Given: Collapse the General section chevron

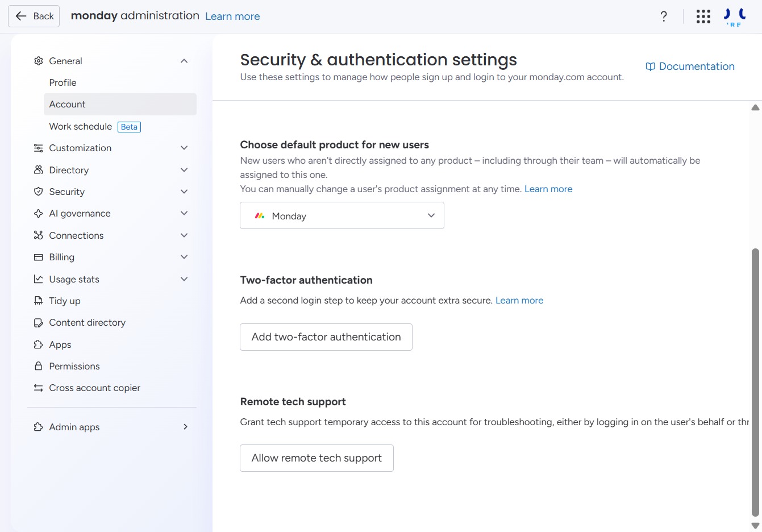Looking at the screenshot, I should [x=184, y=61].
